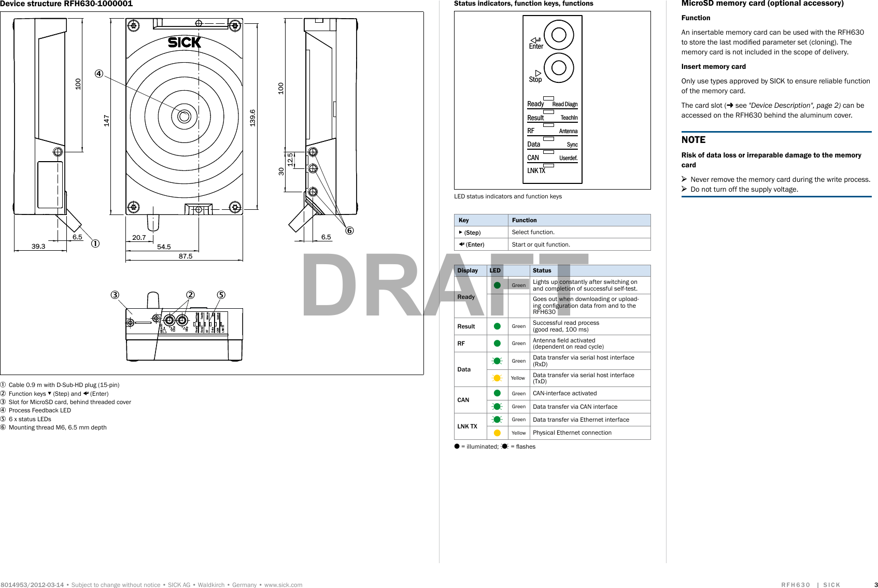The height and width of the screenshot is (588, 878).
Task: Click the green LED for 'Lights up constantly' status
Action: 497,285
